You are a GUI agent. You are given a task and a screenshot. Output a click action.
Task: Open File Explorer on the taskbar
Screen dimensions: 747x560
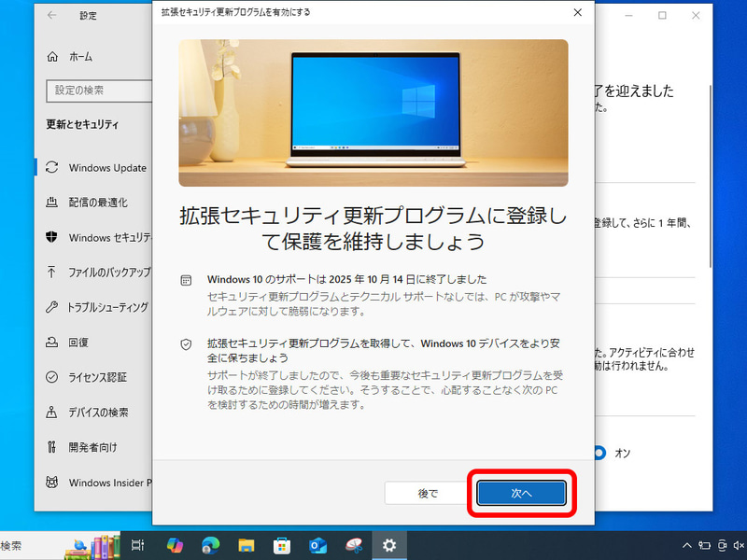246,545
